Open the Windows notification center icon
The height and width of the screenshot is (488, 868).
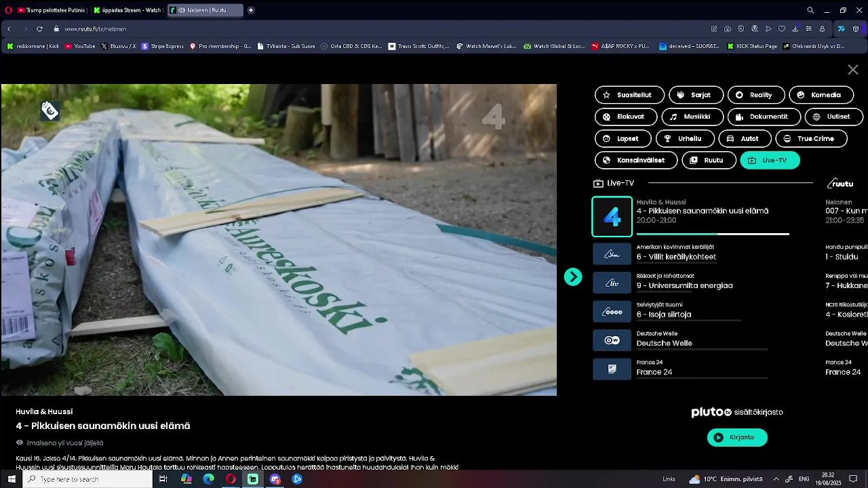pyautogui.click(x=854, y=479)
